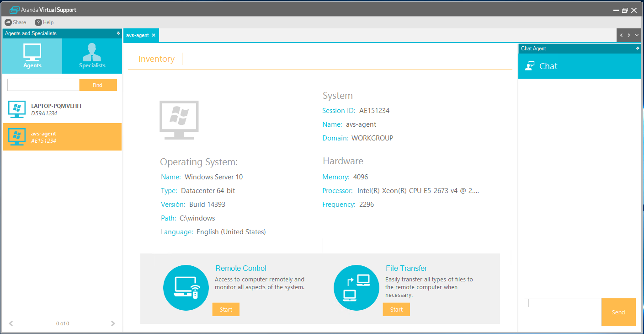Click the Aranda Virtual Support logo icon
The image size is (644, 334).
(x=14, y=10)
